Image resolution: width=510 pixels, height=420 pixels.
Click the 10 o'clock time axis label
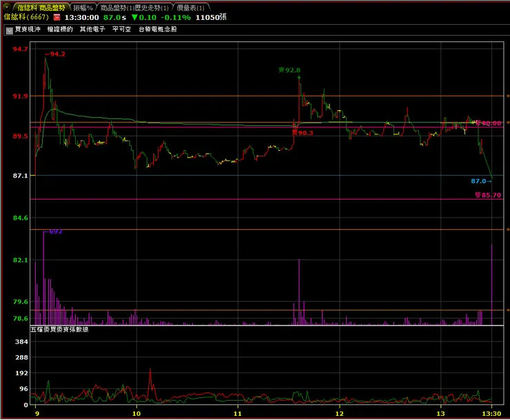[x=136, y=414]
